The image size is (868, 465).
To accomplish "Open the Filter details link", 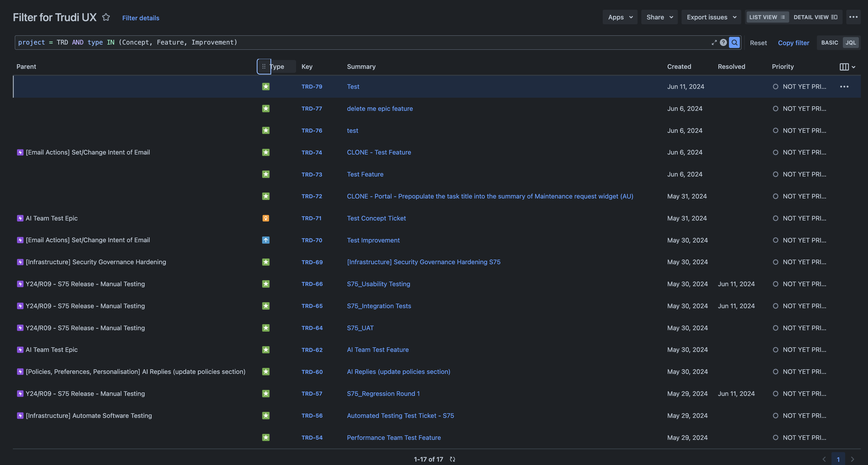I will 140,18.
